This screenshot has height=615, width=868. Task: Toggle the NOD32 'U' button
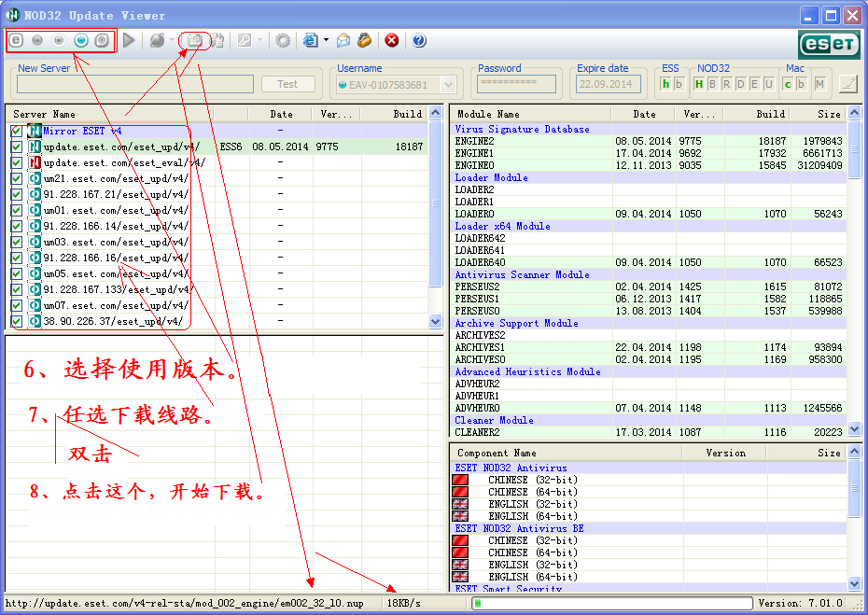pyautogui.click(x=768, y=84)
